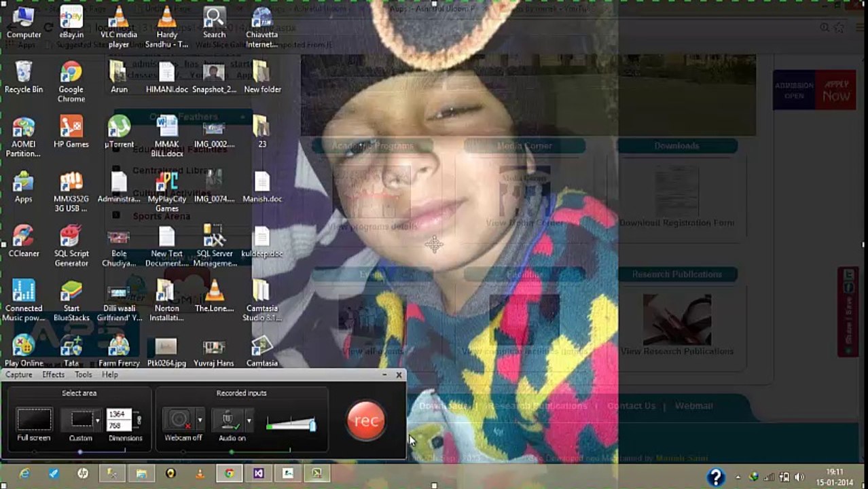Open Connected Music shortcut
This screenshot has width=868, height=489.
coord(24,301)
